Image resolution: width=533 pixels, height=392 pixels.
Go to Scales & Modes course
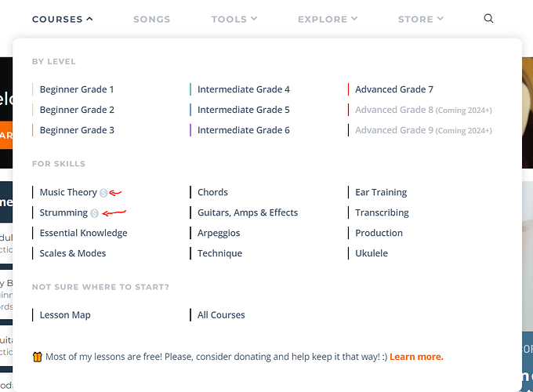[73, 253]
